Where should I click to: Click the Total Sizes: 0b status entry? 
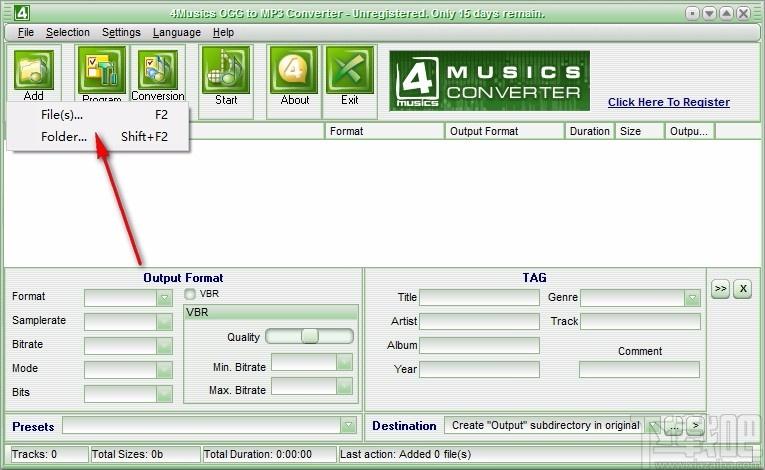tap(145, 454)
